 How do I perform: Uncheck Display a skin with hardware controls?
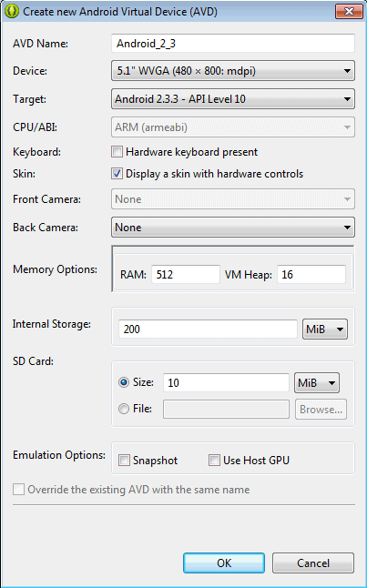[x=117, y=174]
